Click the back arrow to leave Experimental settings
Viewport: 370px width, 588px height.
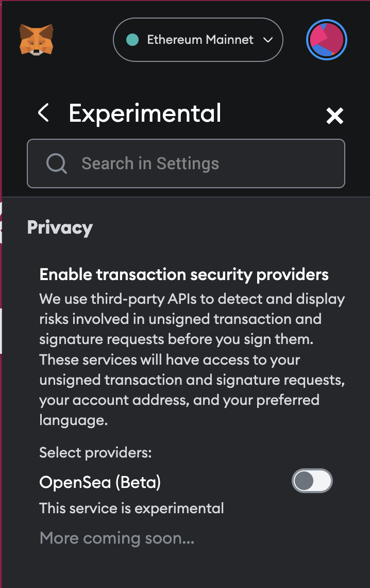pyautogui.click(x=44, y=113)
